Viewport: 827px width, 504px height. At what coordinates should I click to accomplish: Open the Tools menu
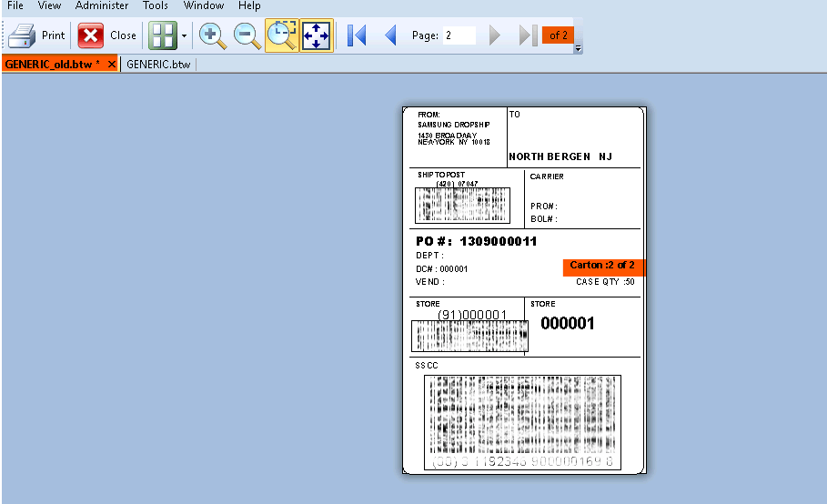pyautogui.click(x=155, y=5)
